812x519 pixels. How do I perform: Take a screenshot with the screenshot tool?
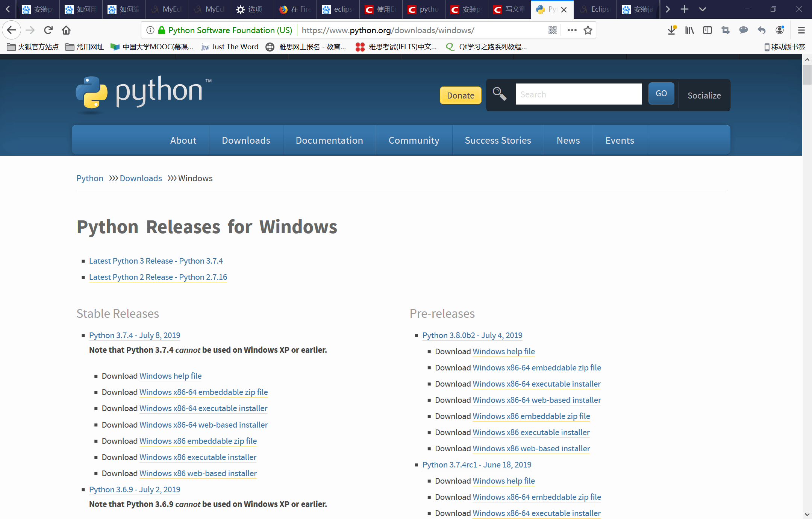click(x=725, y=30)
